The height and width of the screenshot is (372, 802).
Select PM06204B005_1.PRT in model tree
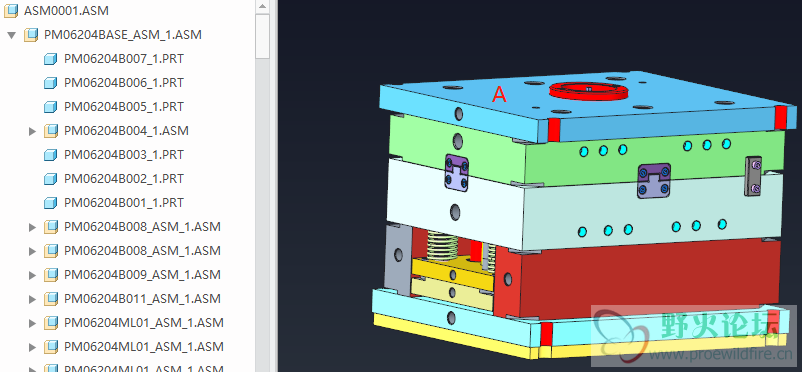click(x=123, y=107)
